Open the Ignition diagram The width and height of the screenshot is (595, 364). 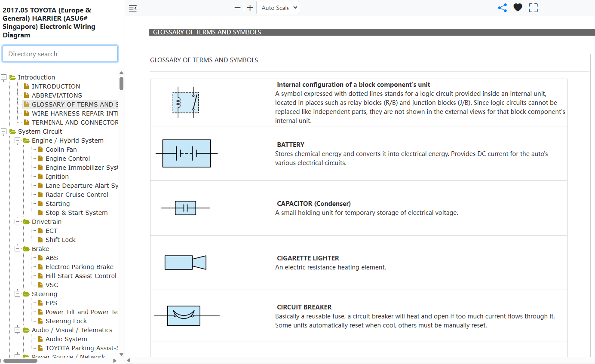pyautogui.click(x=57, y=177)
